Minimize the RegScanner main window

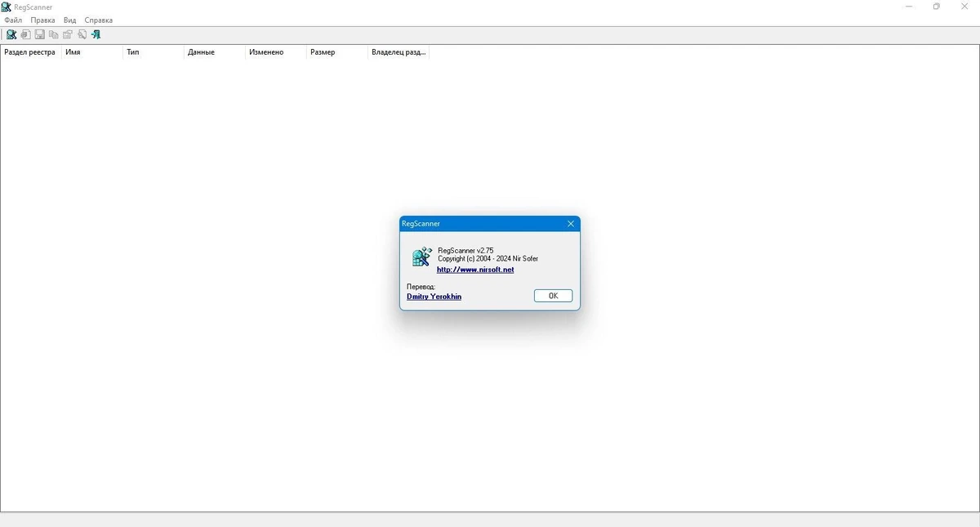909,7
